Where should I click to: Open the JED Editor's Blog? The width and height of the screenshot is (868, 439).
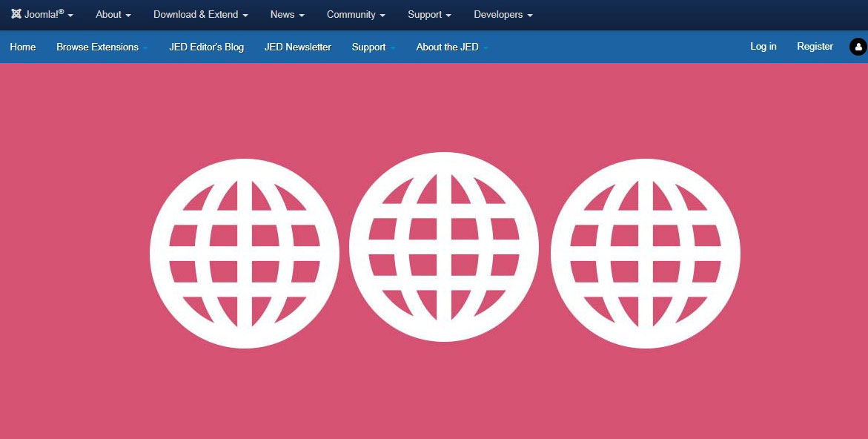(207, 47)
